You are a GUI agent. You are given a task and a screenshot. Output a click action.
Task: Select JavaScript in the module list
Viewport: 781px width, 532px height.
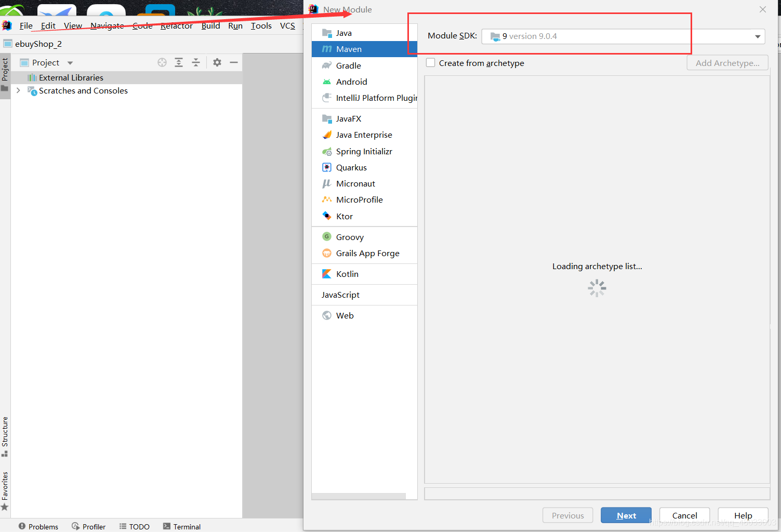364,295
